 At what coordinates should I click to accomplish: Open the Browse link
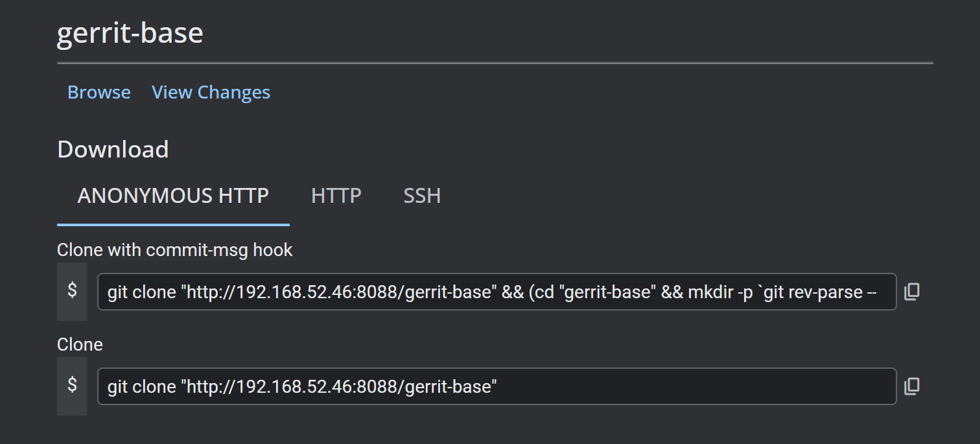coord(99,93)
